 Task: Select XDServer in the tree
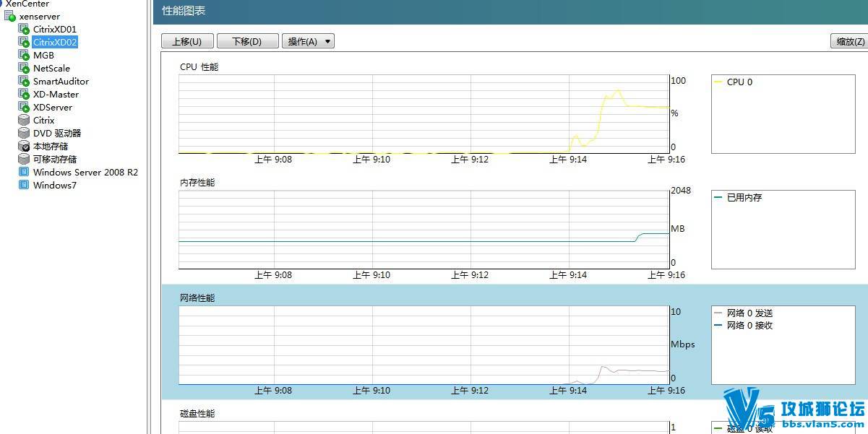[x=53, y=108]
